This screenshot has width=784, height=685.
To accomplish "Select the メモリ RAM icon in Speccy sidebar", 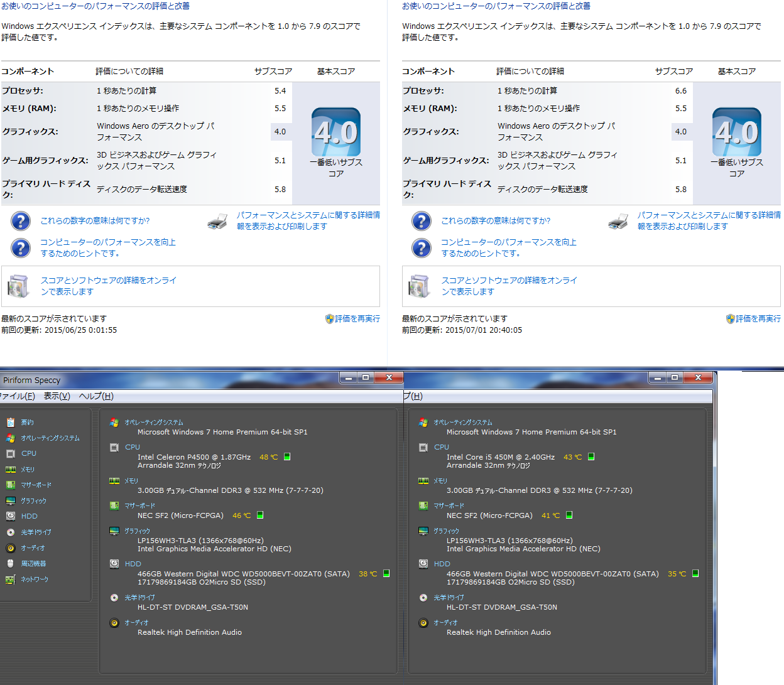I will point(11,469).
